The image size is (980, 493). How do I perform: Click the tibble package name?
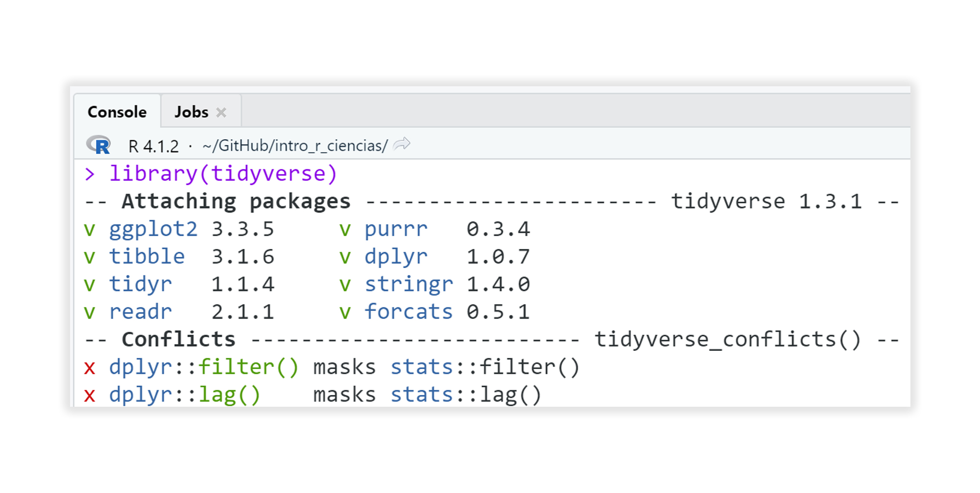pyautogui.click(x=147, y=256)
